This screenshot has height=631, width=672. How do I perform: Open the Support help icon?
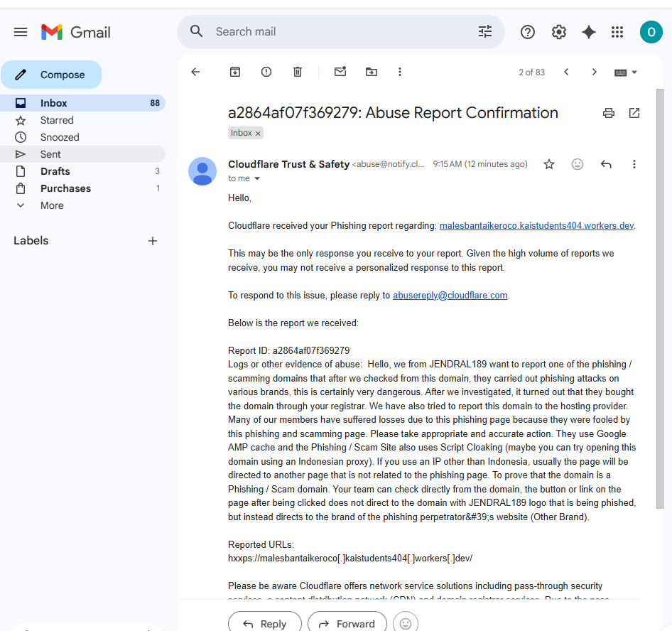(x=528, y=32)
